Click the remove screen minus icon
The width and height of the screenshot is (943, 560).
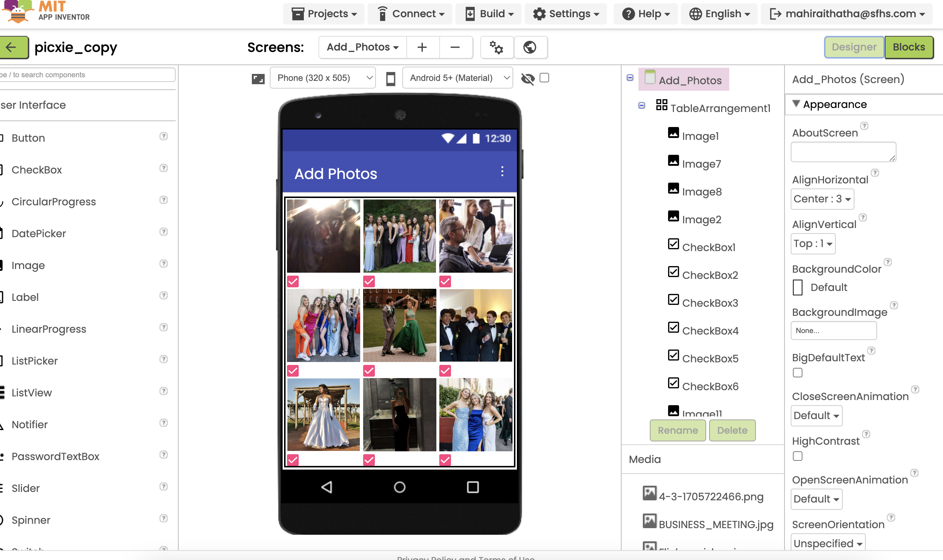[x=455, y=47]
